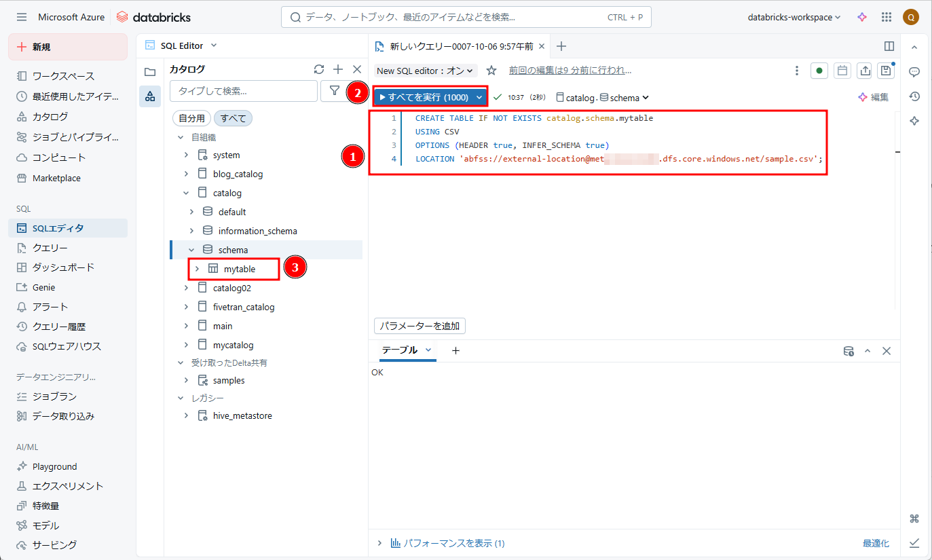Click the パラメーターを追加 button
Viewport: 932px width, 560px height.
tap(420, 326)
